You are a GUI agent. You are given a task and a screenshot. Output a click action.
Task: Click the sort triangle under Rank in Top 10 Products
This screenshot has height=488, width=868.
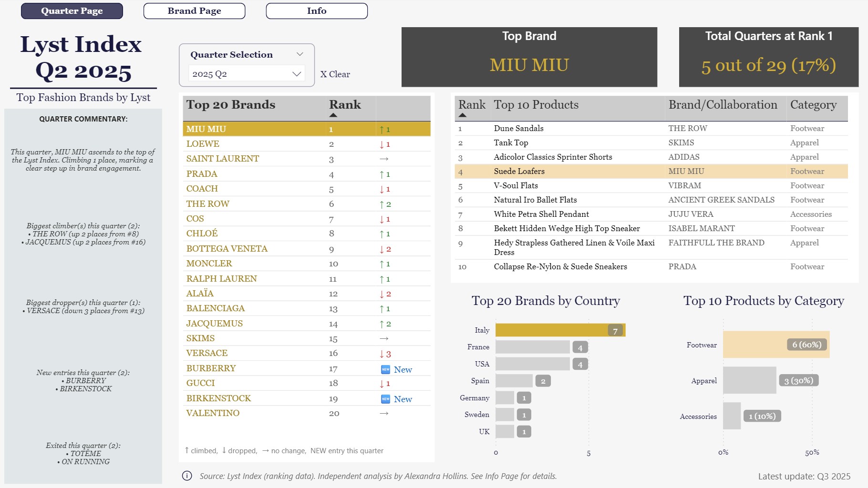(463, 115)
